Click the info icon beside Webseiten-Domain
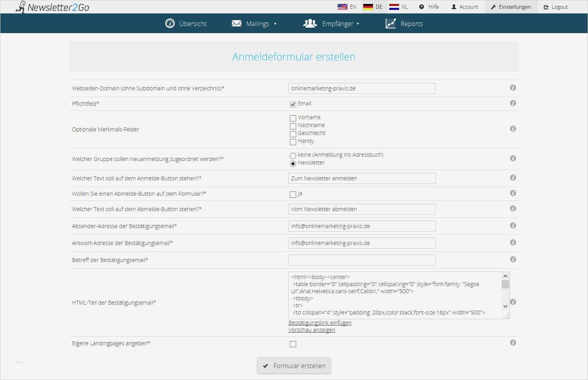Screen dimensions: 588x380 [513, 88]
